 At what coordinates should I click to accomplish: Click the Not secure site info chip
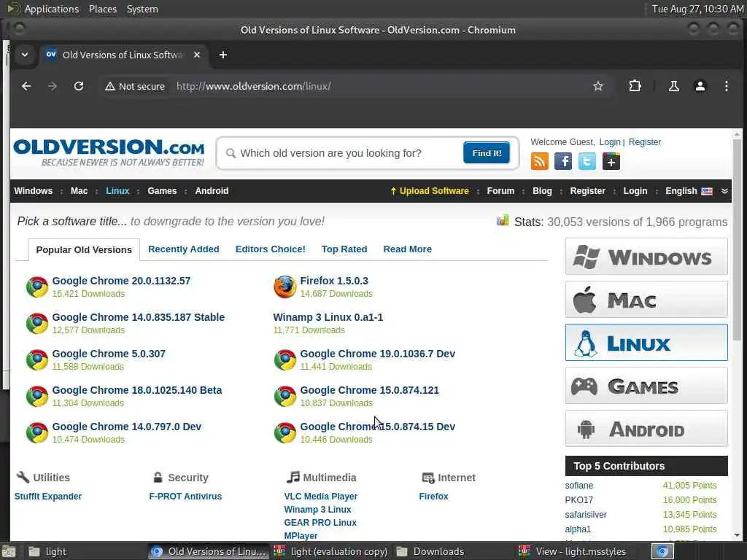point(135,86)
